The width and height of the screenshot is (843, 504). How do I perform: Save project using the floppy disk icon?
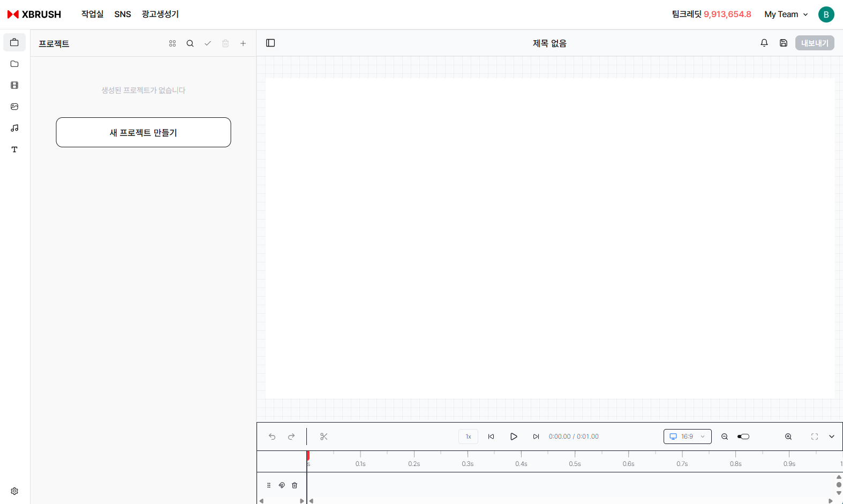tap(784, 43)
